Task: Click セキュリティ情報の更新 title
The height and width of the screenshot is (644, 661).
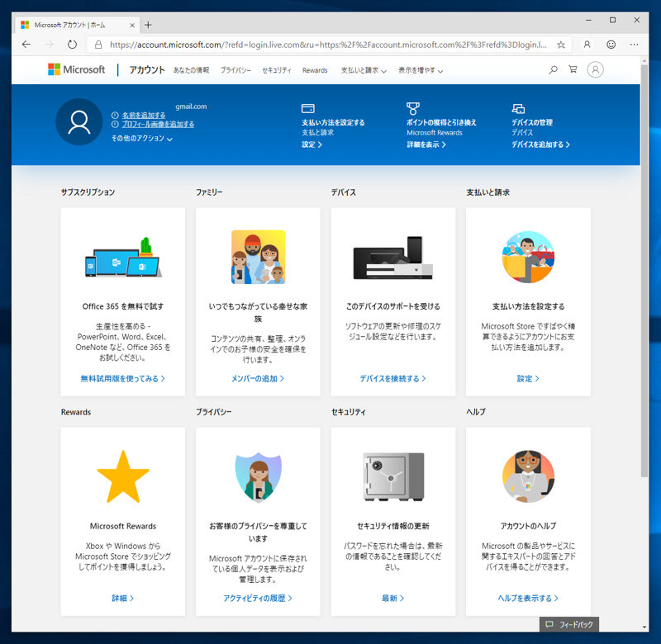Action: click(393, 526)
